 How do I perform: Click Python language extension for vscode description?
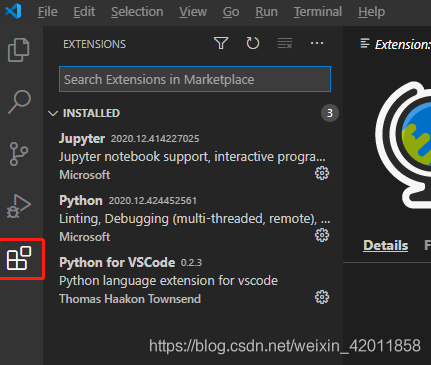(168, 281)
